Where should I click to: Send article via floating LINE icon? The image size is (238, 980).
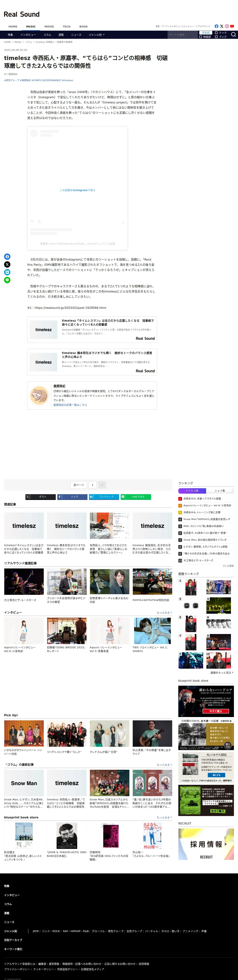7,280
